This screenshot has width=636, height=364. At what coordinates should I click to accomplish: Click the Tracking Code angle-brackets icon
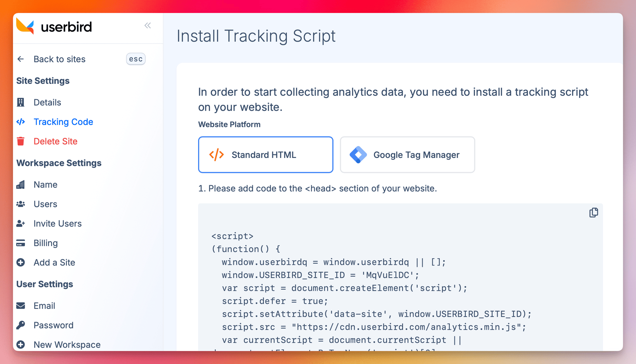21,122
